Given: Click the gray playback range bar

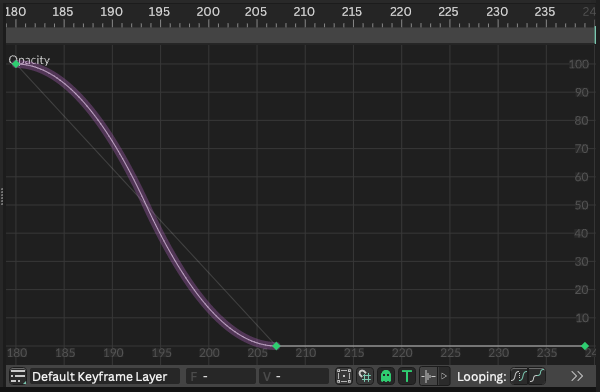Looking at the screenshot, I should point(300,35).
